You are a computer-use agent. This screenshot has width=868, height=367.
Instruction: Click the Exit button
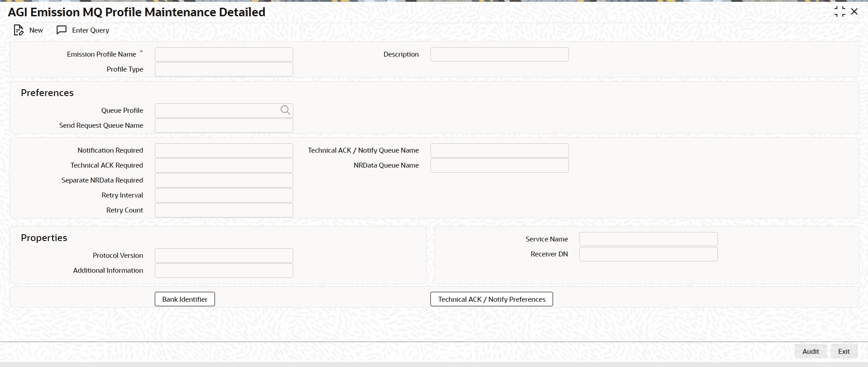[x=844, y=351]
